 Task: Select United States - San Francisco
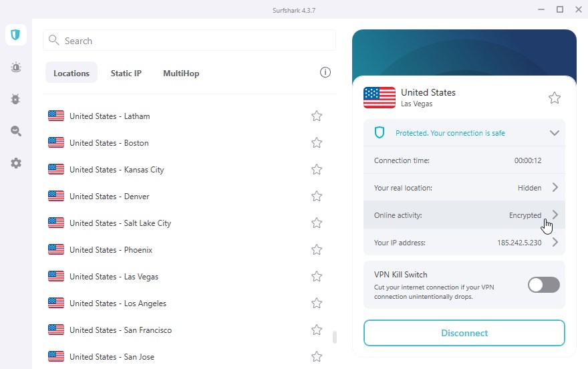click(189, 330)
